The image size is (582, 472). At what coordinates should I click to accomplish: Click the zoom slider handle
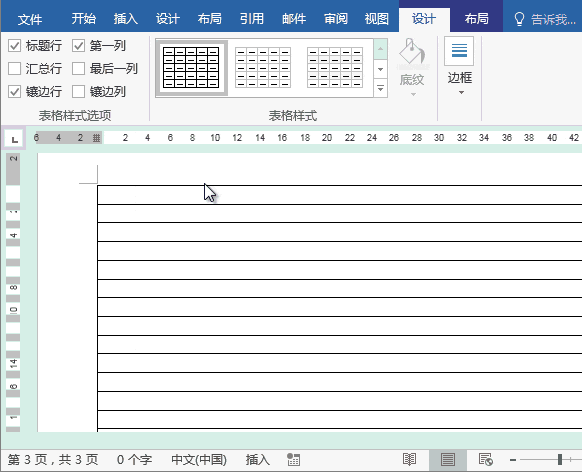[560, 460]
